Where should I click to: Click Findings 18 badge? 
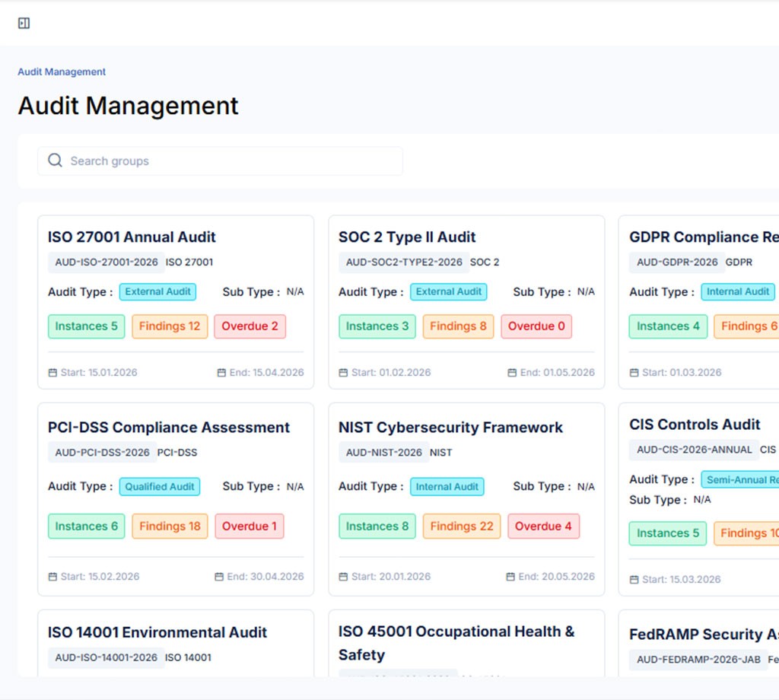(170, 526)
